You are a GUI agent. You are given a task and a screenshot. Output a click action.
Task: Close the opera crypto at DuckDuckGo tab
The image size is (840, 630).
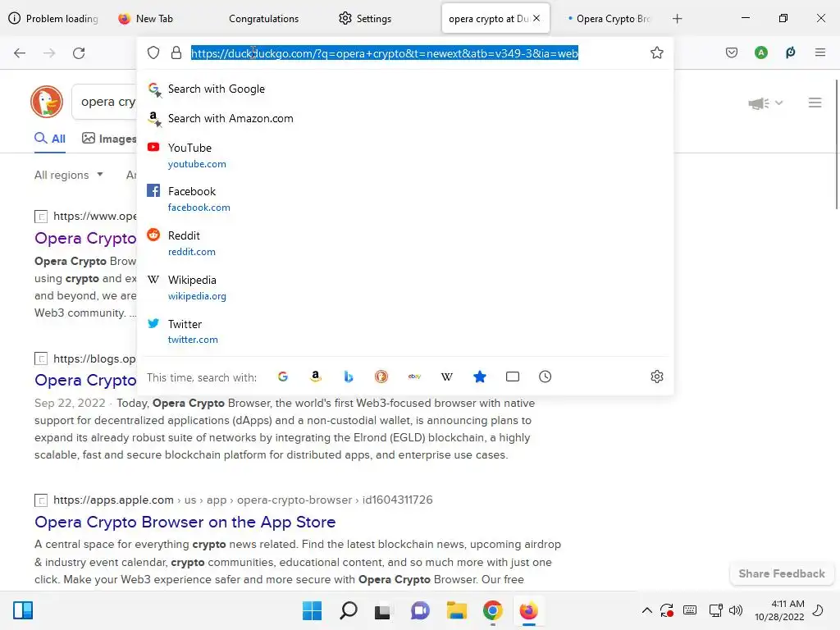tap(536, 18)
